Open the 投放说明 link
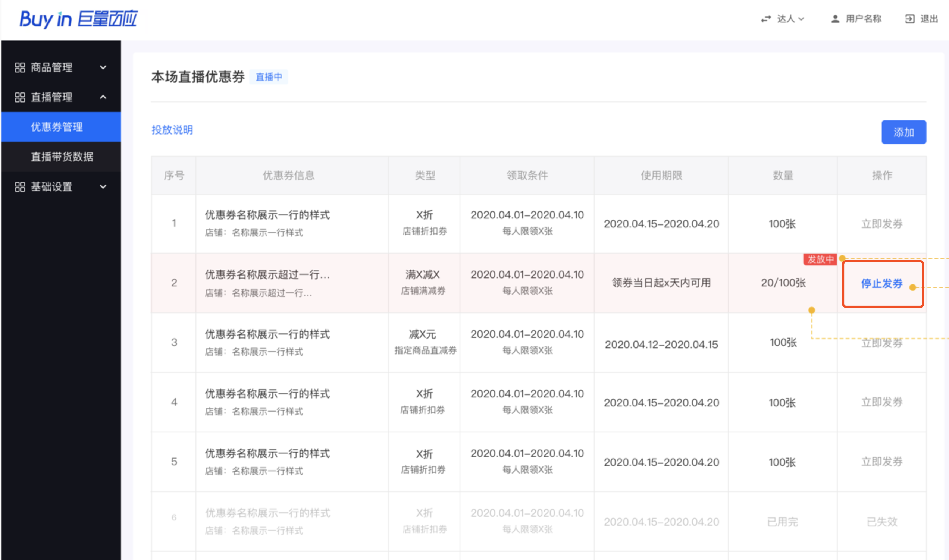This screenshot has width=949, height=560. (172, 130)
